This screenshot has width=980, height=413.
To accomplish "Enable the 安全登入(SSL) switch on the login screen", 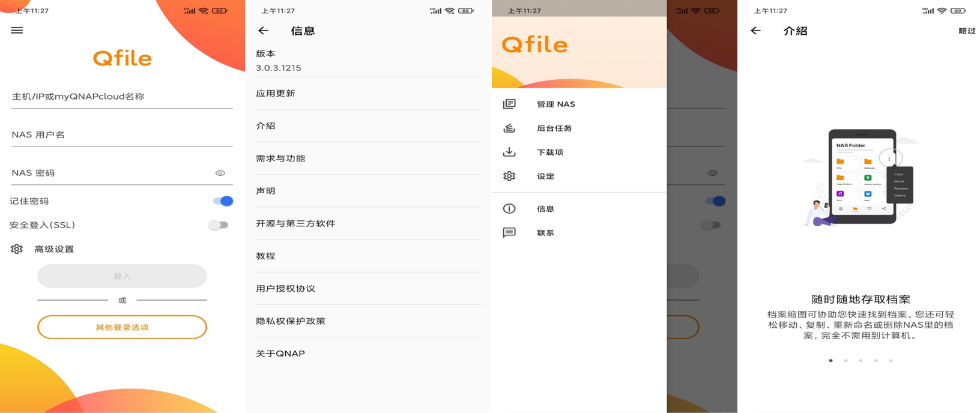I will [x=219, y=225].
